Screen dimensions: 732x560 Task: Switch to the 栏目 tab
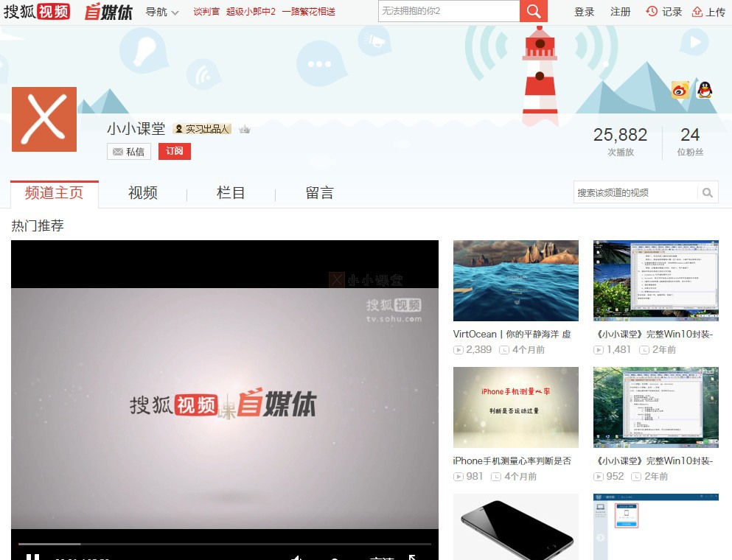[231, 193]
